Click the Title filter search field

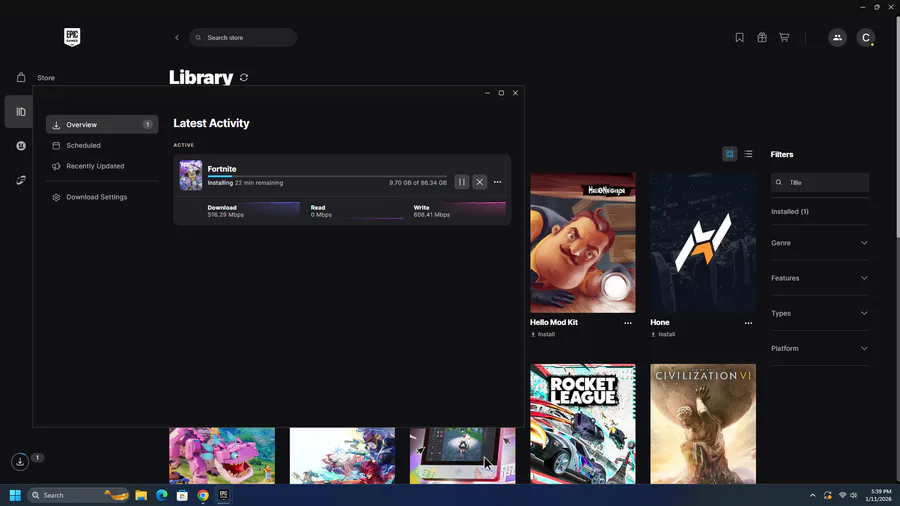[x=820, y=182]
